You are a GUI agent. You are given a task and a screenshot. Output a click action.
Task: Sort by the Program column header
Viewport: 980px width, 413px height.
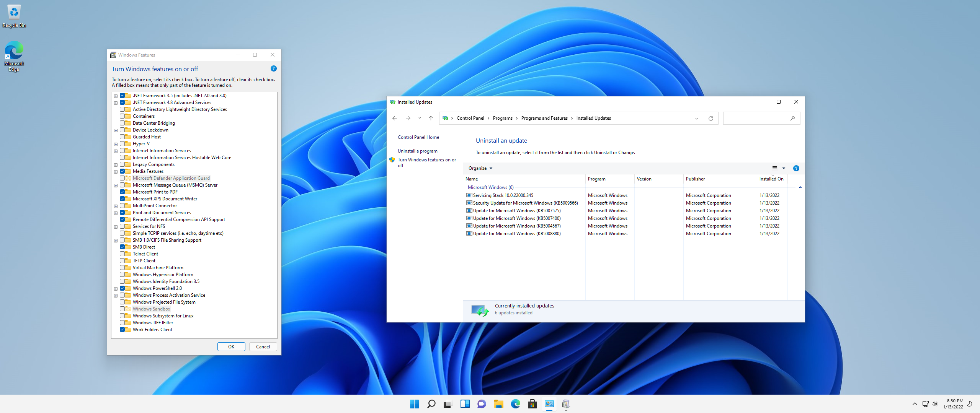610,179
